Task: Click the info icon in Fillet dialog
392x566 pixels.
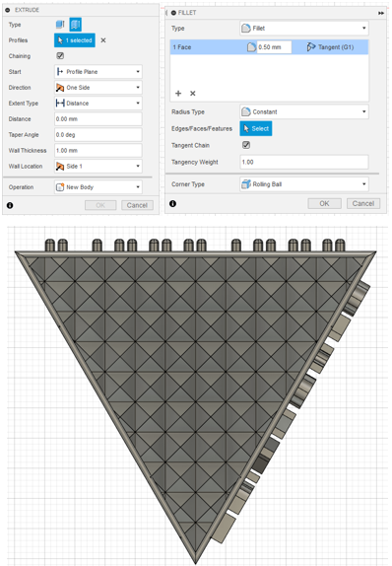Action: tap(172, 203)
